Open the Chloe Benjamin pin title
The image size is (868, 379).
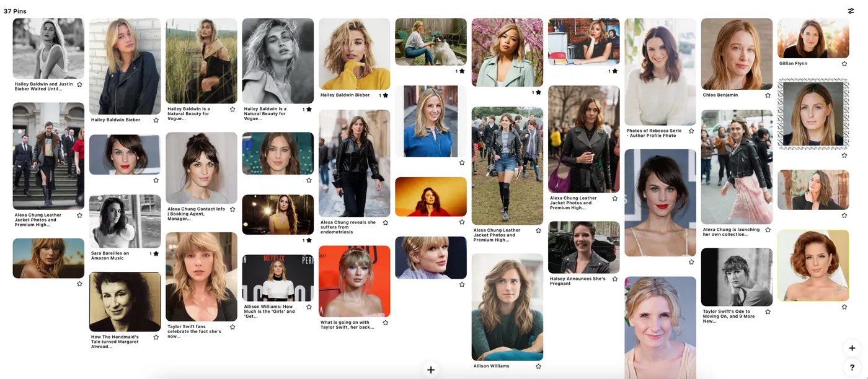(x=720, y=95)
